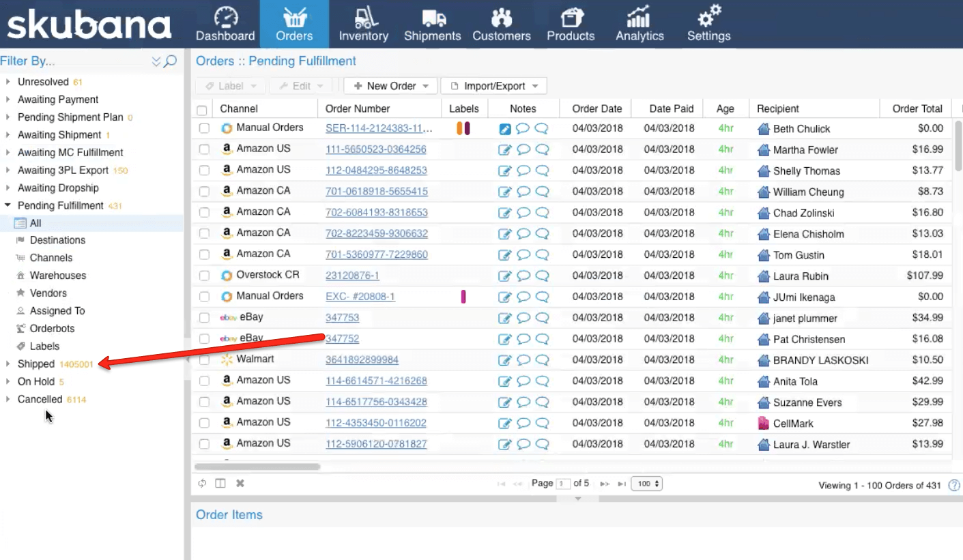Go to the Shipments tab
This screenshot has height=560, width=963.
pos(432,25)
